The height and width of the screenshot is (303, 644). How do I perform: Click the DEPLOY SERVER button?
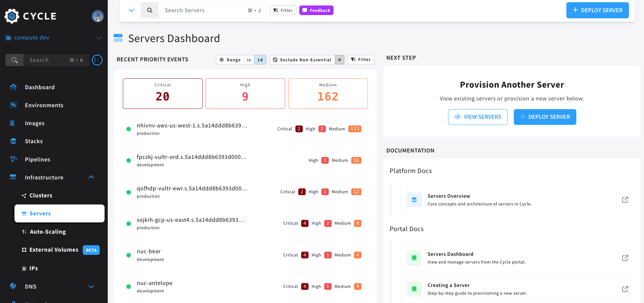click(x=597, y=10)
